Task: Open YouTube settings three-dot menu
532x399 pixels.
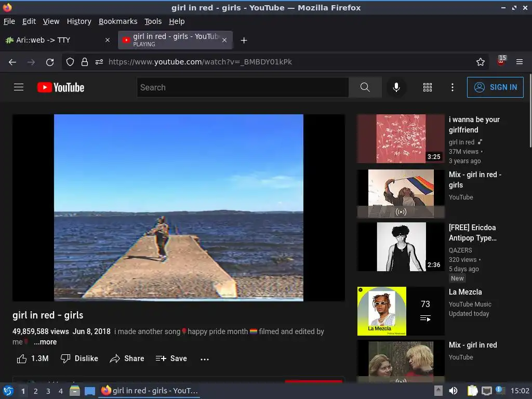Action: pyautogui.click(x=453, y=87)
